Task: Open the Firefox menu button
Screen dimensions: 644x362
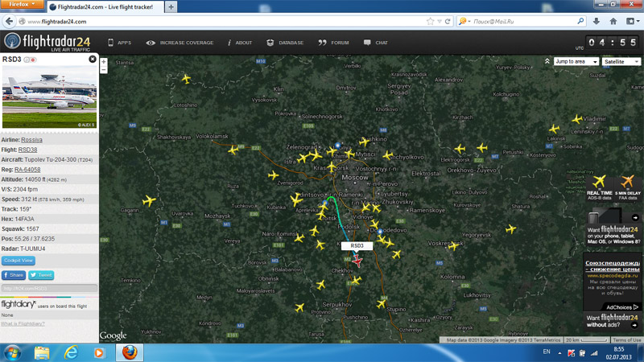Action: (x=23, y=4)
